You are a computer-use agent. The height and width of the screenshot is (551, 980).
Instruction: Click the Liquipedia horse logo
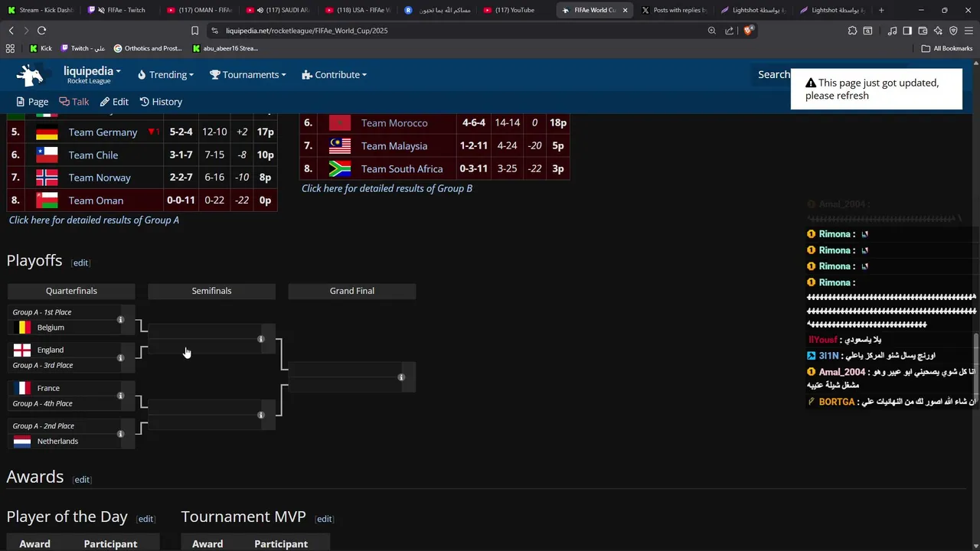click(31, 75)
